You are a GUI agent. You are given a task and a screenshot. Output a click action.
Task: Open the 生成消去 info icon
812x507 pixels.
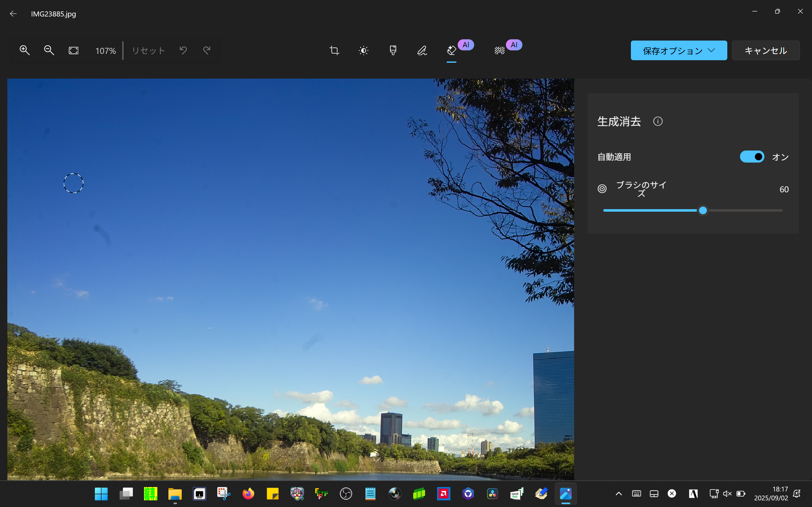(658, 121)
